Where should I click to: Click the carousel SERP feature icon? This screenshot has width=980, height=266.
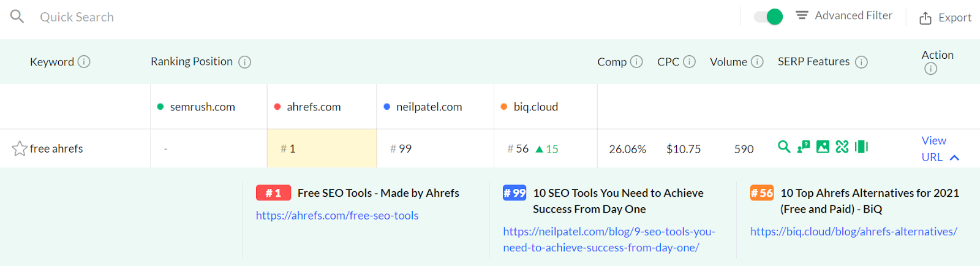pyautogui.click(x=861, y=146)
